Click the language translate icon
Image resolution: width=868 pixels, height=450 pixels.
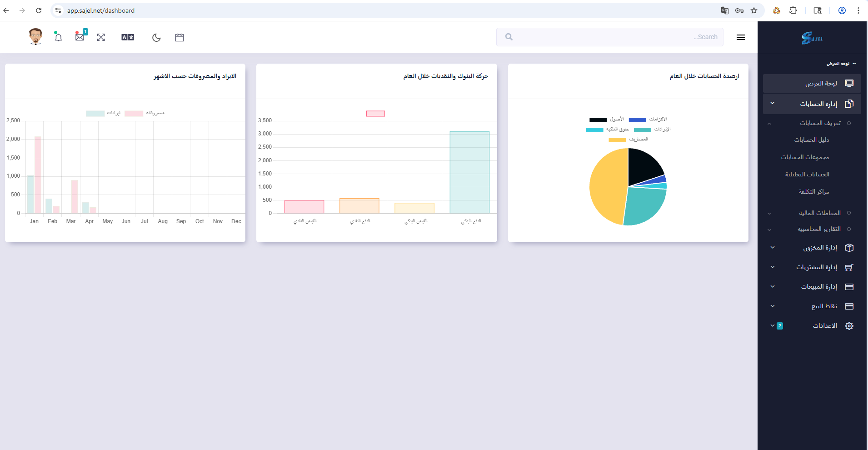(128, 37)
